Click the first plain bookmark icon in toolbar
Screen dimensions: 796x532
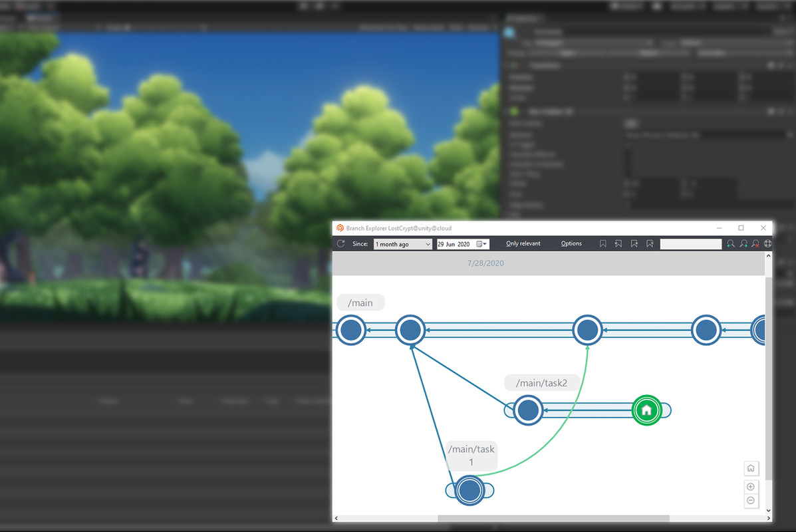(602, 243)
